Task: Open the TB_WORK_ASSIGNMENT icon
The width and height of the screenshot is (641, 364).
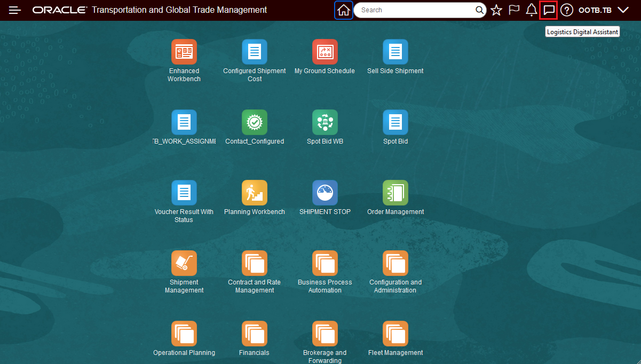Action: coord(184,122)
